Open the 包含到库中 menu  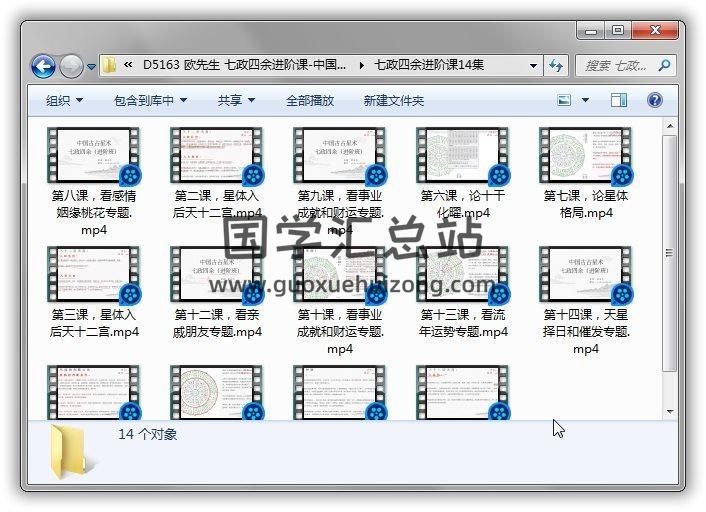(x=157, y=100)
